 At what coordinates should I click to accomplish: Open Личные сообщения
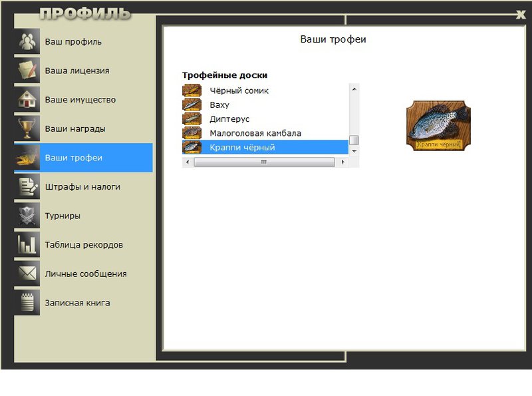click(x=84, y=274)
